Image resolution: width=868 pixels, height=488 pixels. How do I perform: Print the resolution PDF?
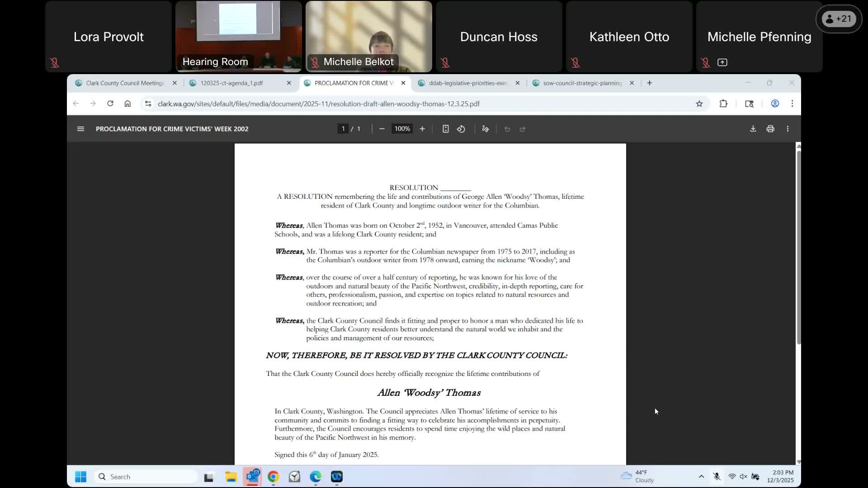point(770,129)
